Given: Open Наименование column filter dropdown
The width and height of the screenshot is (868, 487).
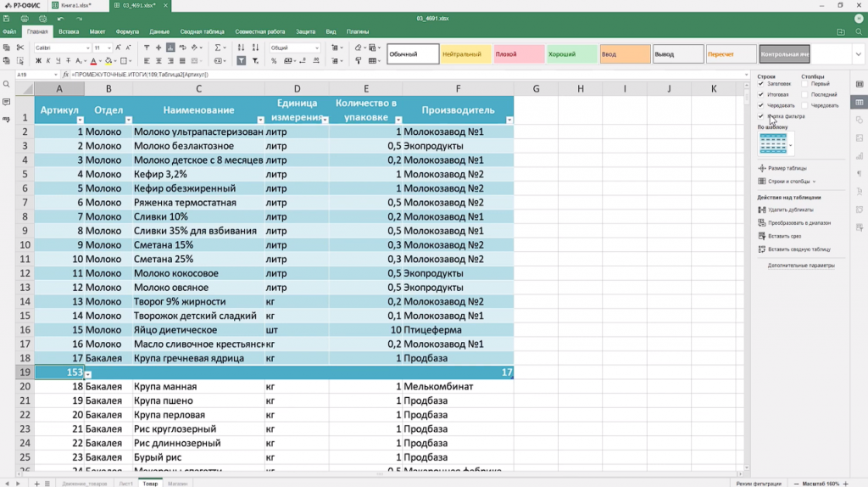Looking at the screenshot, I should (x=260, y=120).
